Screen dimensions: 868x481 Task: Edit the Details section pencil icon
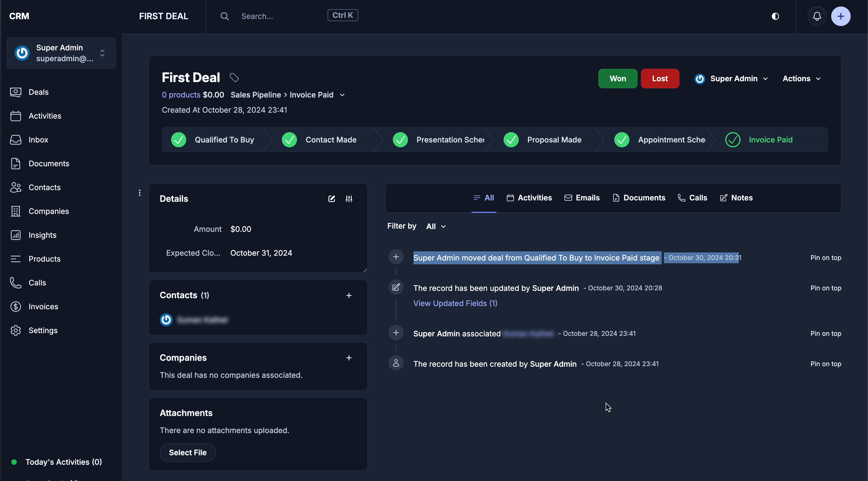332,199
